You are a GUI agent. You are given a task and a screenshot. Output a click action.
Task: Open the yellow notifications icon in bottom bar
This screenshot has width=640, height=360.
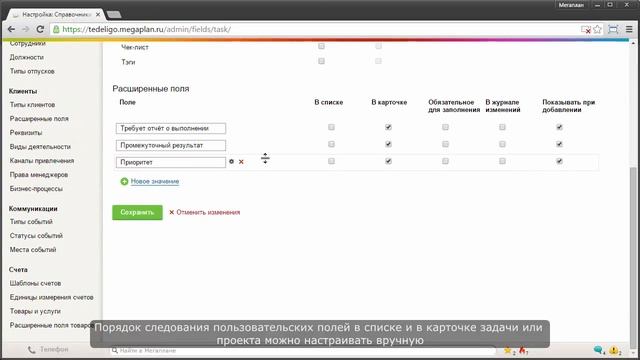tap(613, 350)
